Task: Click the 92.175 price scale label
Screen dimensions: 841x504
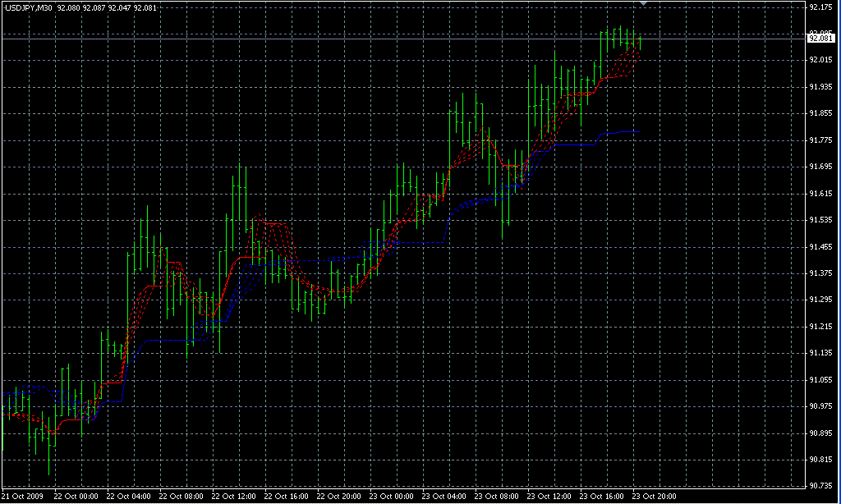Action: click(x=820, y=7)
